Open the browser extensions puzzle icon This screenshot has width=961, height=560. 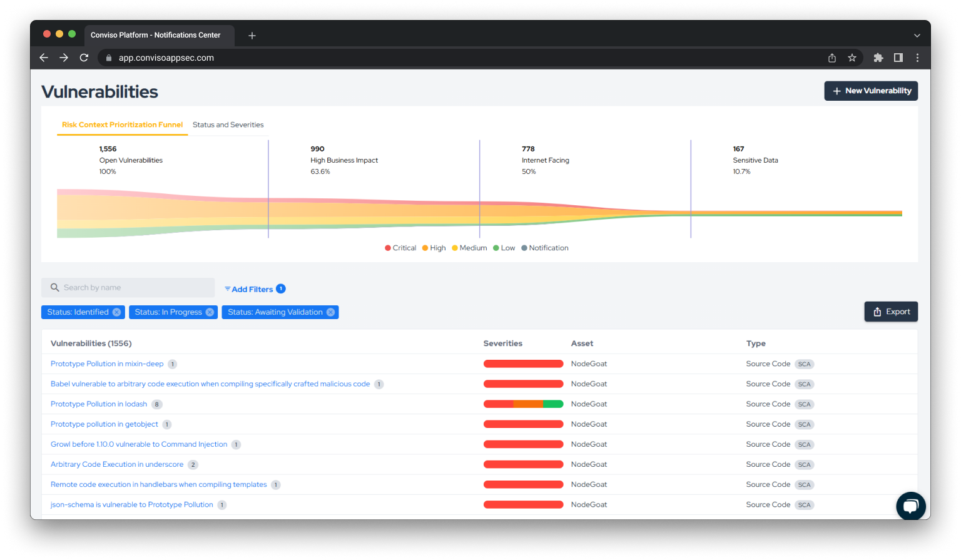(x=878, y=58)
